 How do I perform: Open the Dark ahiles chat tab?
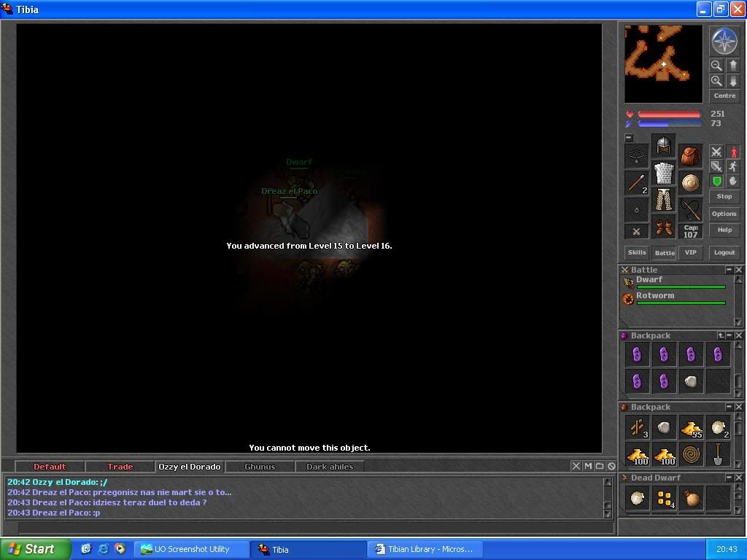[x=330, y=467]
